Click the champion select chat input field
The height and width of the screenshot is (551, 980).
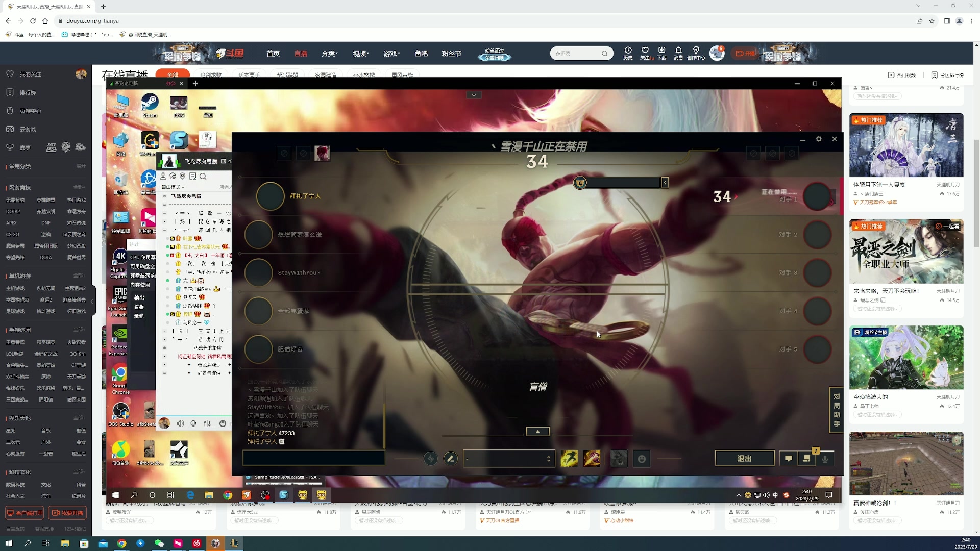pyautogui.click(x=313, y=458)
